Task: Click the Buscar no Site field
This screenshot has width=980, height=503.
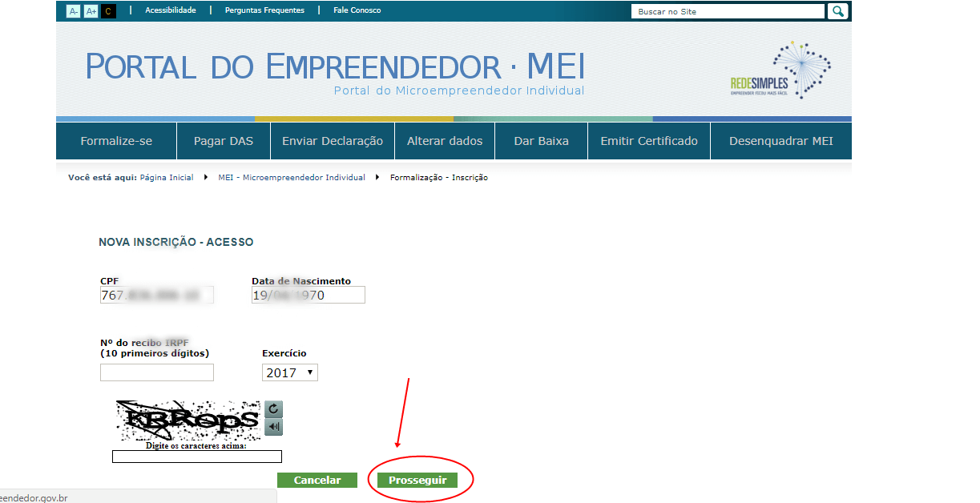Action: point(728,11)
